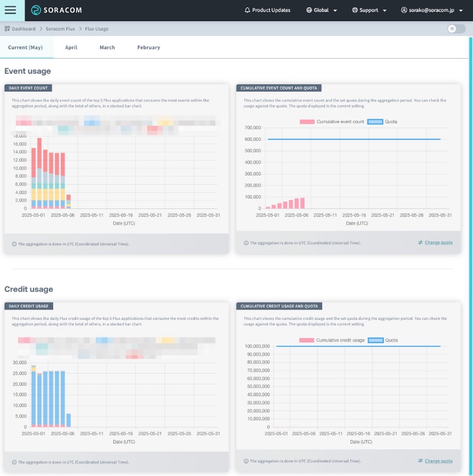Click the pink Cumulative credit usage swatch

coord(307,340)
